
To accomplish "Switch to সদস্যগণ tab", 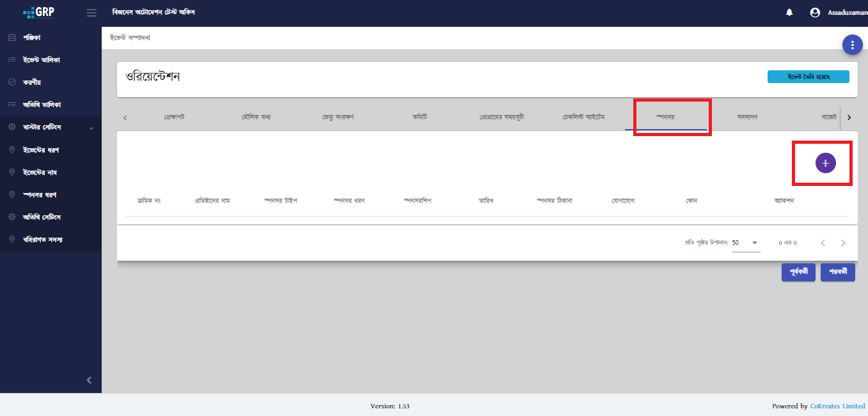I will (x=748, y=118).
